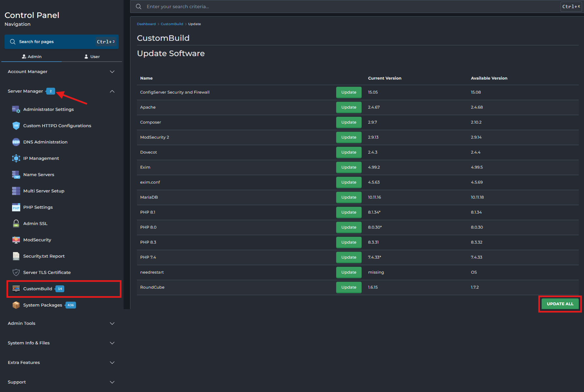
Task: Expand the Admin Tools section
Action: point(61,324)
